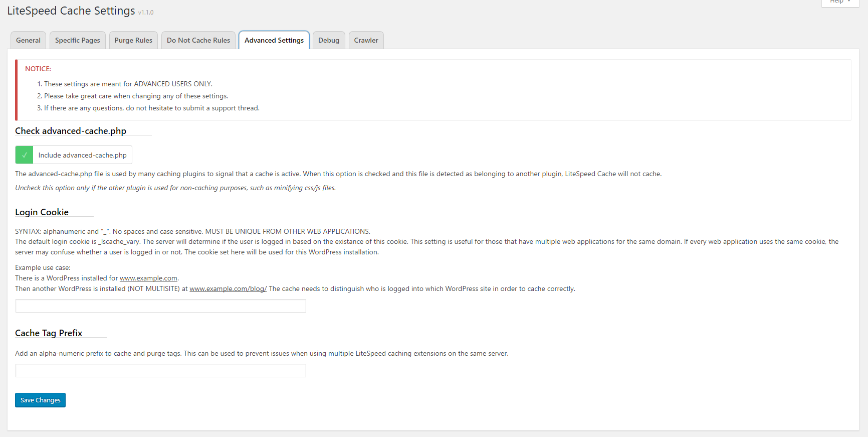This screenshot has width=868, height=437.
Task: Switch to the Specific Pages tab
Action: [78, 40]
